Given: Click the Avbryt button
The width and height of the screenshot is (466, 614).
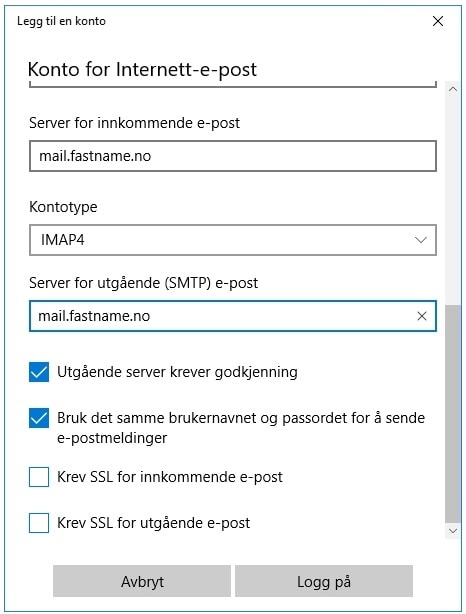Looking at the screenshot, I should coord(142,581).
